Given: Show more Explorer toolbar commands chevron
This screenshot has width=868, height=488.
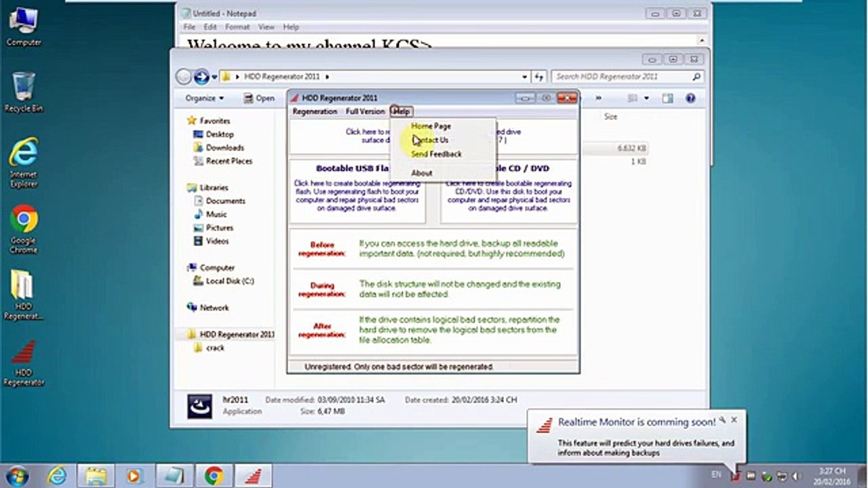Looking at the screenshot, I should 598,98.
